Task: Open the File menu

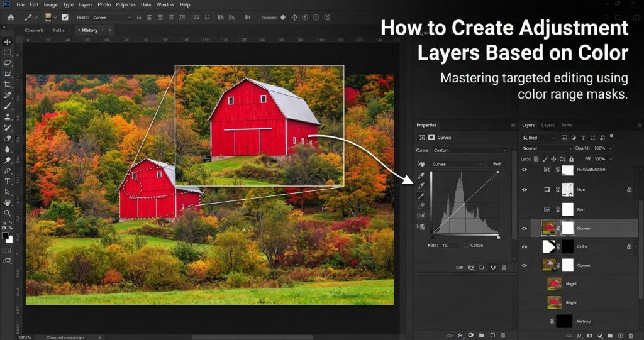Action: click(x=21, y=4)
